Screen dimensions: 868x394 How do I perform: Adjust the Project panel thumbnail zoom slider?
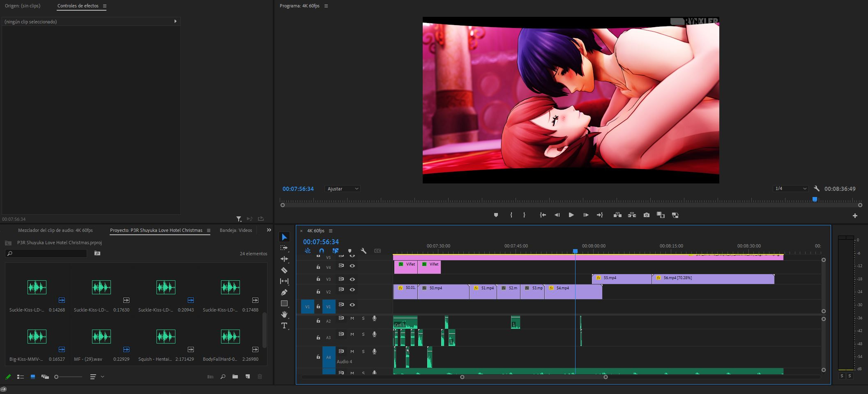[x=56, y=377]
